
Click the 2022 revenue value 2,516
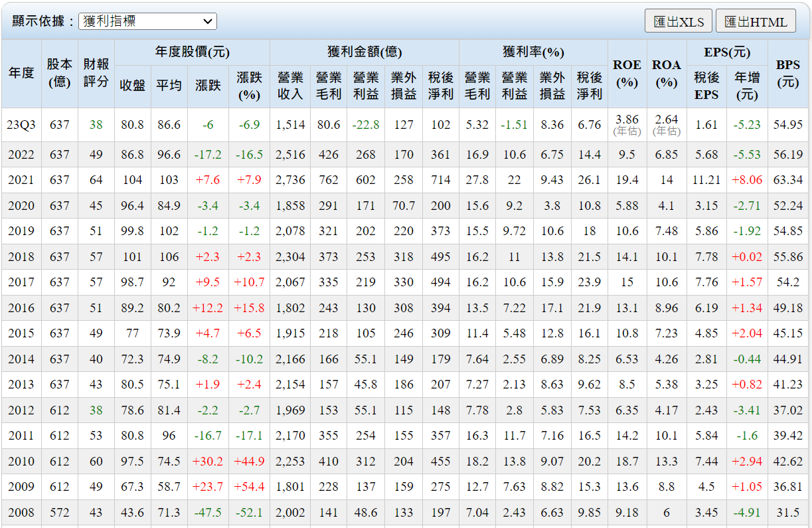pyautogui.click(x=290, y=155)
